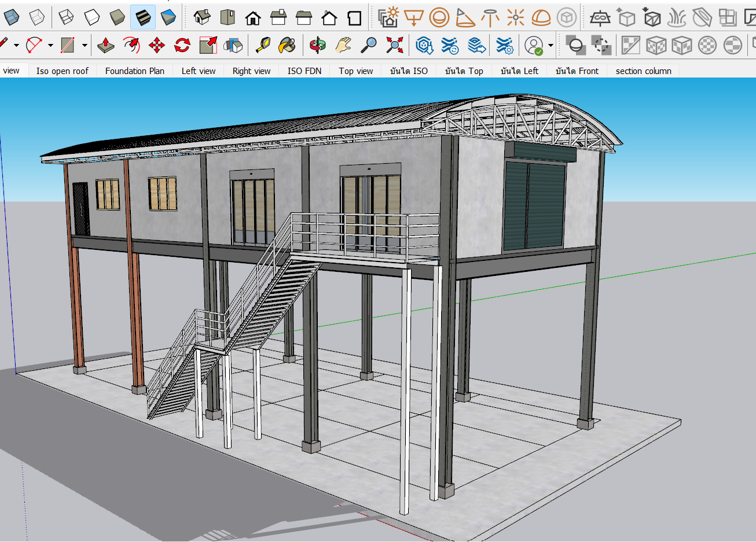Viewport: 756px width, 542px height.
Task: Go to the Top view scene
Action: coord(355,71)
